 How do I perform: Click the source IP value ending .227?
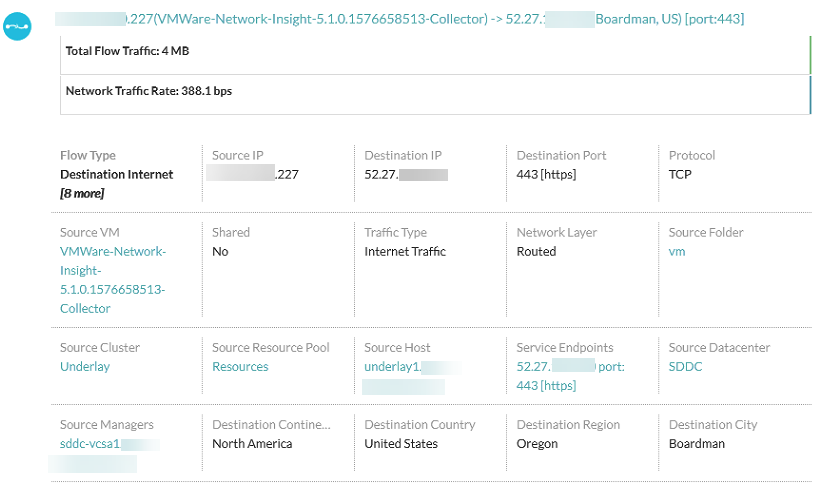pos(253,174)
